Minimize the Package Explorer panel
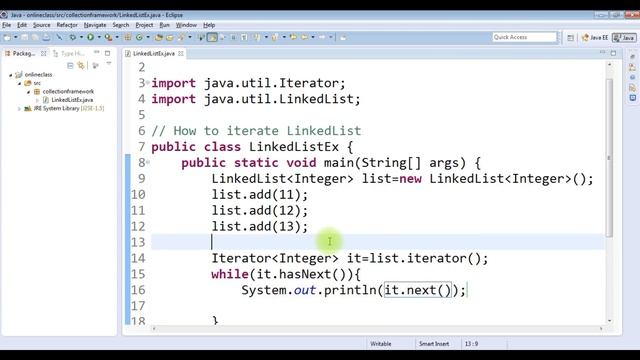640x360 pixels. (97, 52)
